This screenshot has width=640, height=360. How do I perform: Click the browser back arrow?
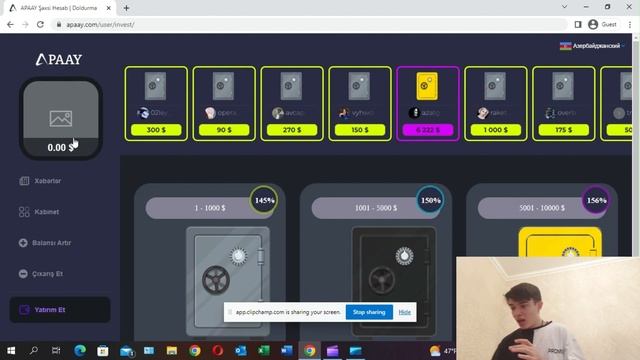10,24
